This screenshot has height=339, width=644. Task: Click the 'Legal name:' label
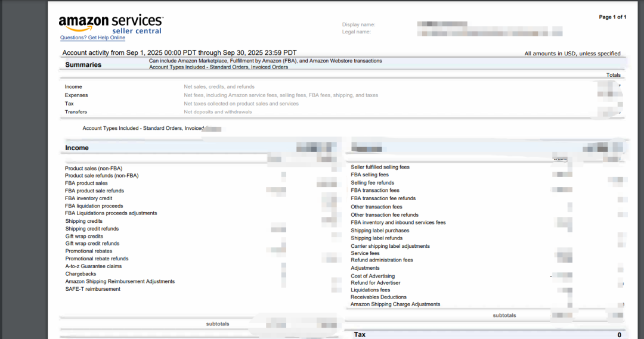pos(357,32)
